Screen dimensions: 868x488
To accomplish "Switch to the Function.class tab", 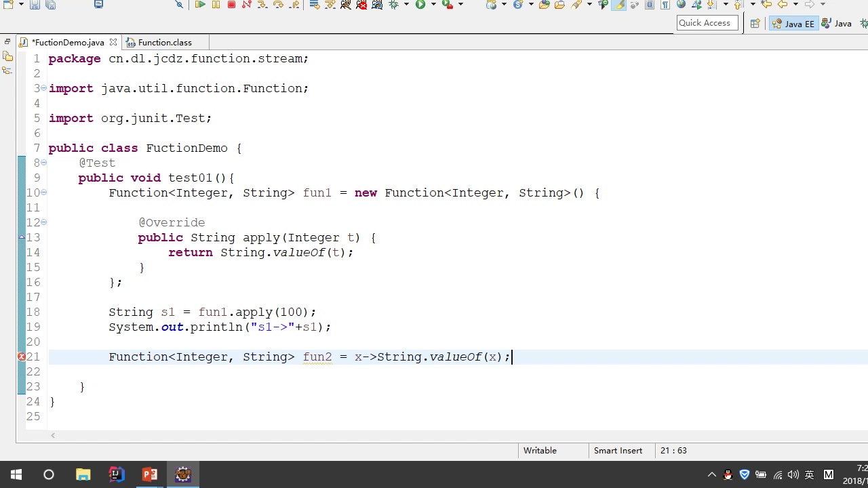I will (165, 42).
